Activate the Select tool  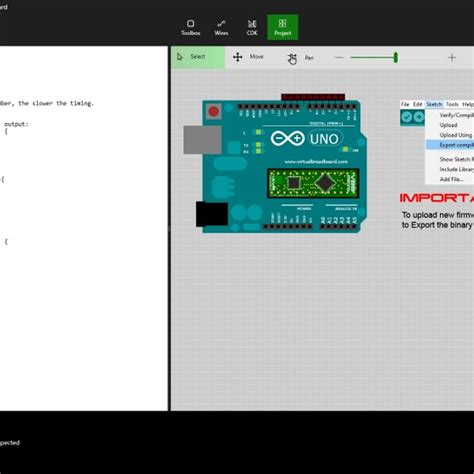click(x=198, y=57)
